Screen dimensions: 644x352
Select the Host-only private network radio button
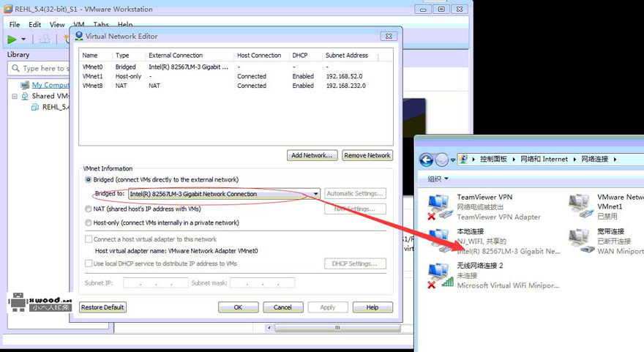pyautogui.click(x=89, y=222)
